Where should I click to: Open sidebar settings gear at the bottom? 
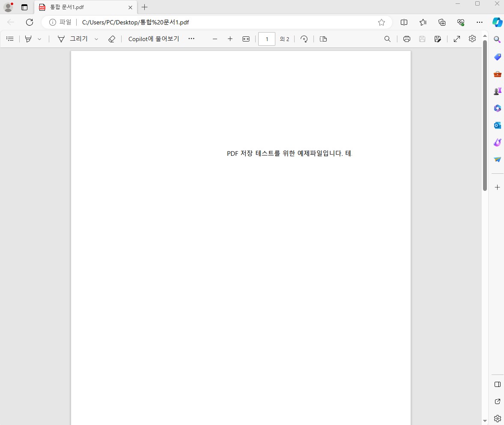pyautogui.click(x=497, y=419)
